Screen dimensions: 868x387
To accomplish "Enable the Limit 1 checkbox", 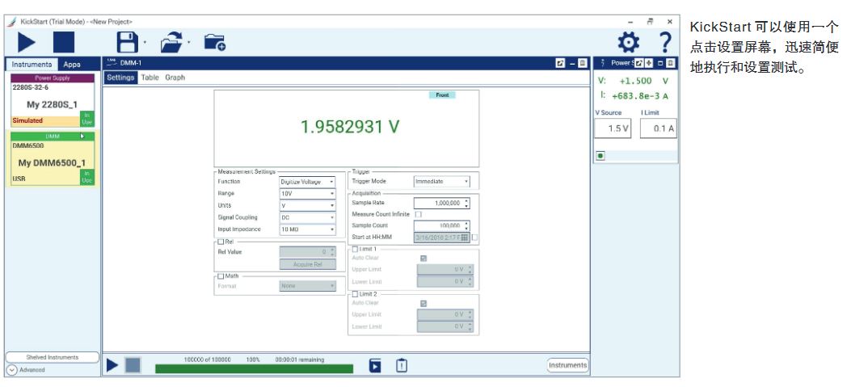I will click(355, 249).
